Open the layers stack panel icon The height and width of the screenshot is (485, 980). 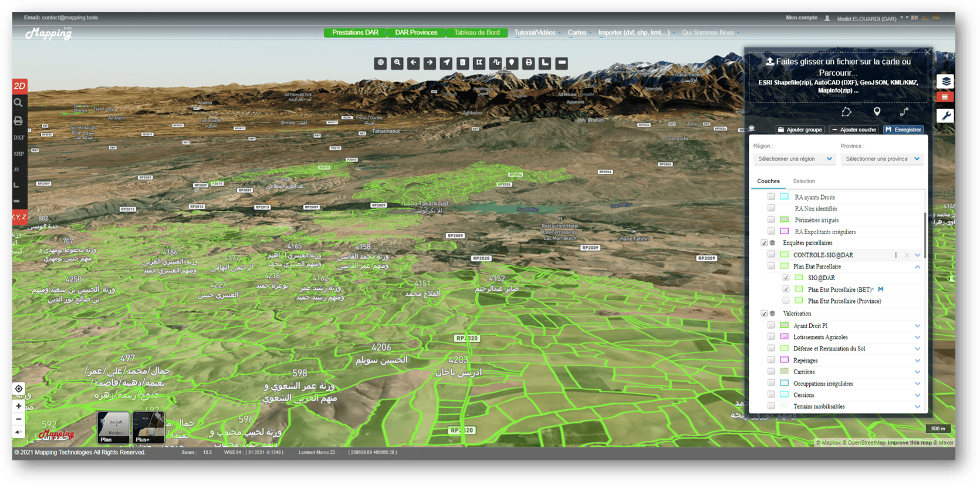[x=945, y=82]
